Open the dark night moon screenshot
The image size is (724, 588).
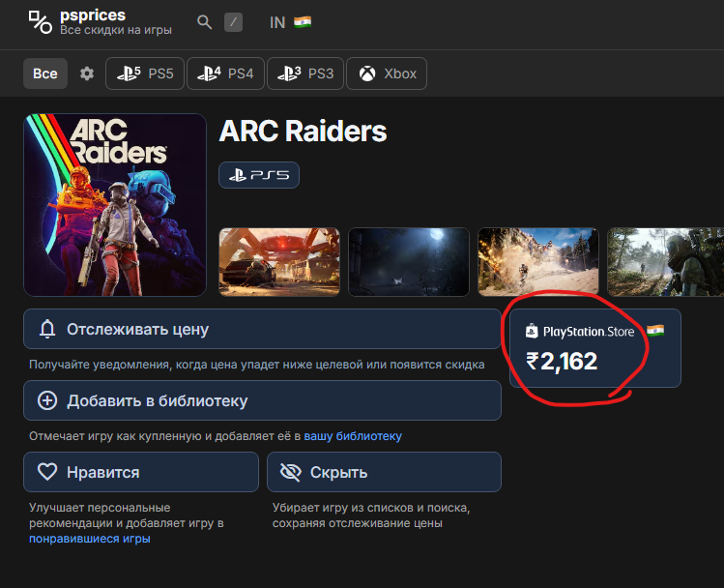409,261
